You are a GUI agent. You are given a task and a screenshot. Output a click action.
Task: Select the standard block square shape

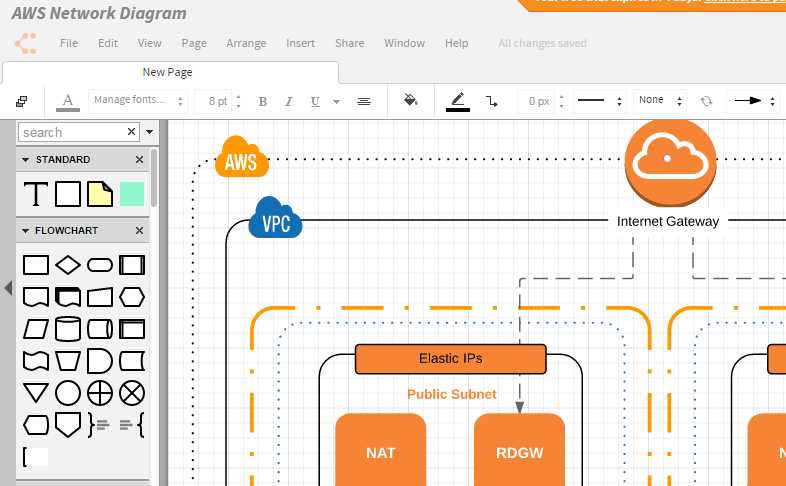(68, 194)
